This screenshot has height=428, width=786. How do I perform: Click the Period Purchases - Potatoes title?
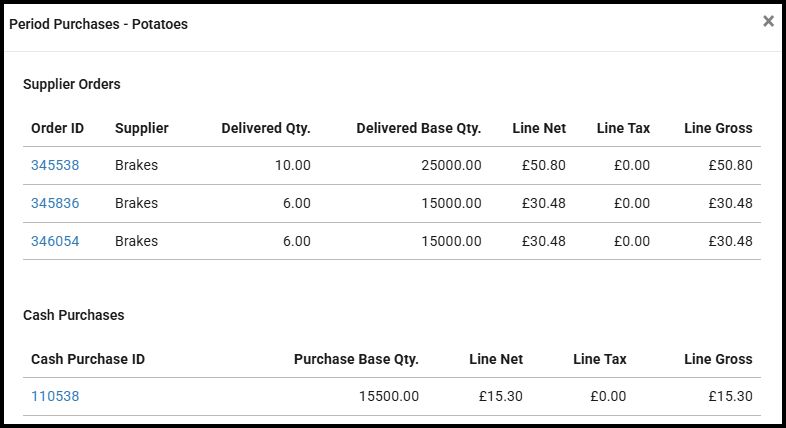coord(98,24)
